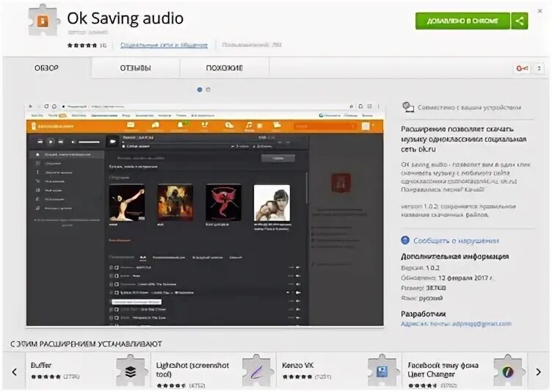Screen dimensions: 552x392
Task: Open the Lightshot (screenshot tool) card
Action: (x=214, y=371)
